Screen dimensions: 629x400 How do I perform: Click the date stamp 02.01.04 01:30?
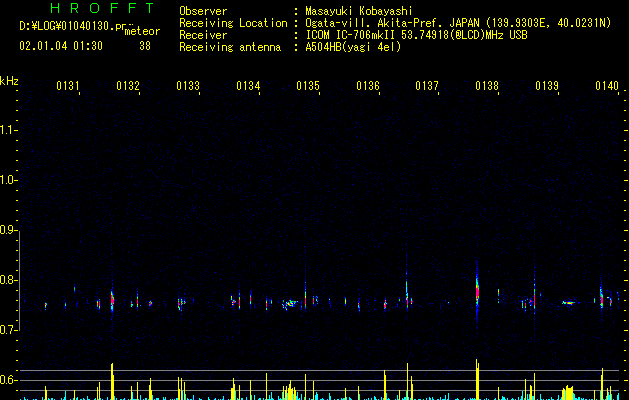point(61,46)
